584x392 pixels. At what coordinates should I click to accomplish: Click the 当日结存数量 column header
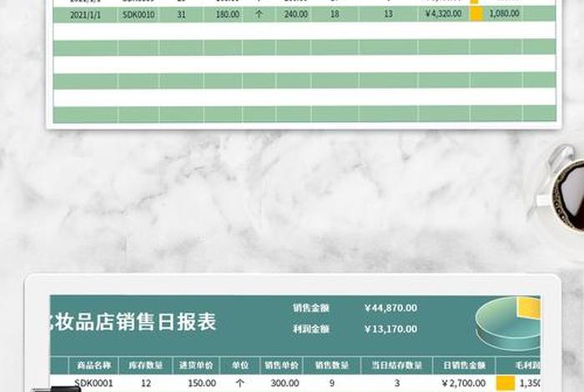pyautogui.click(x=396, y=365)
